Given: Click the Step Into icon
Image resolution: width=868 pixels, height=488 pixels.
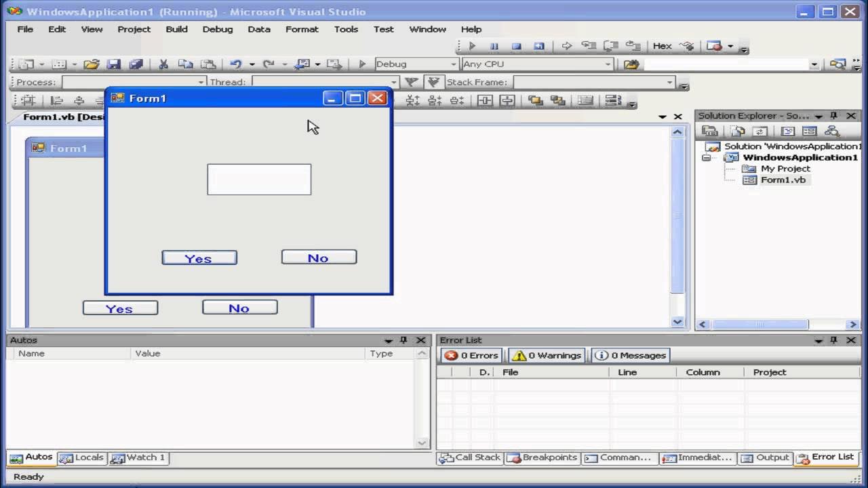Looking at the screenshot, I should (x=589, y=46).
